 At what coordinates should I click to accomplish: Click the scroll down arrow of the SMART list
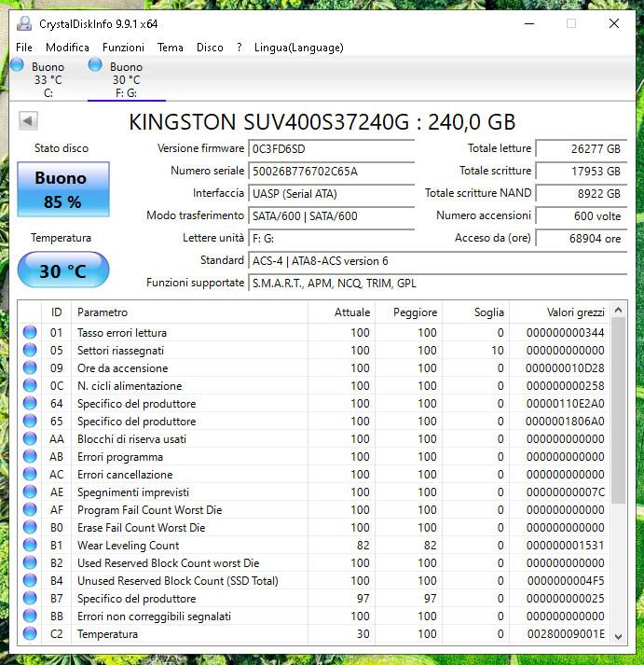click(x=618, y=637)
